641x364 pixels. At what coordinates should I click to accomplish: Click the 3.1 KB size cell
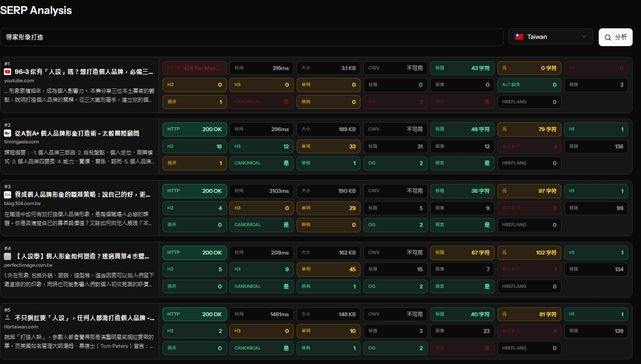tap(329, 68)
